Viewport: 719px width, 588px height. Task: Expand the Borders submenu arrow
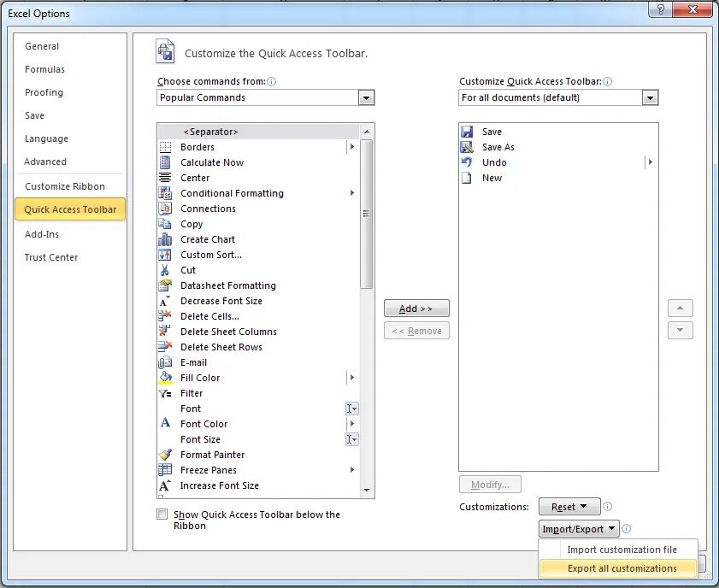click(351, 147)
